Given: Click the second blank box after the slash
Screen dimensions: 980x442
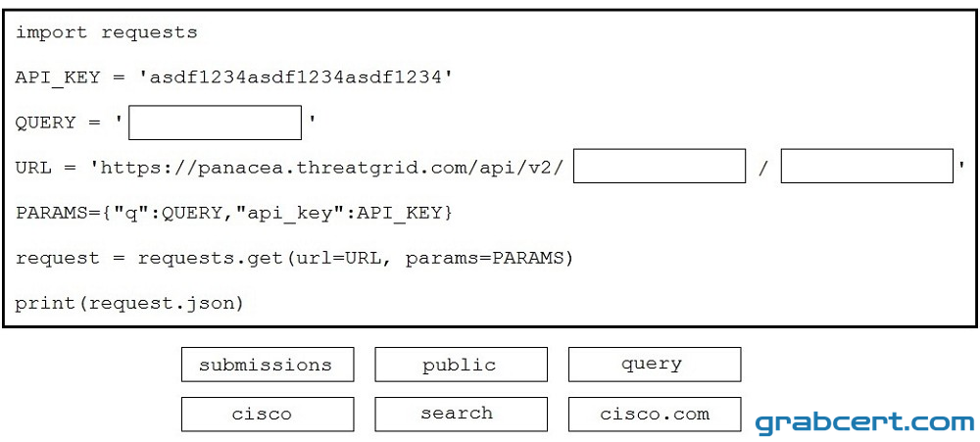Looking at the screenshot, I should (867, 166).
